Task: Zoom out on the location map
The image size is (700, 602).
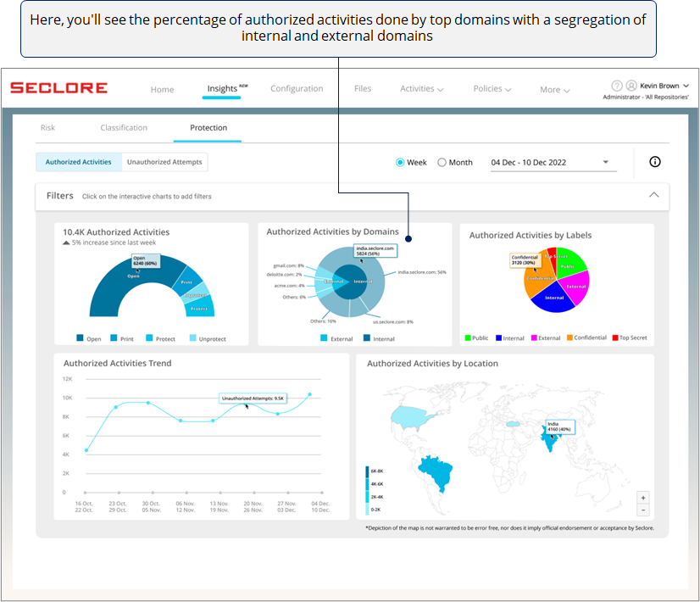Action: (x=643, y=510)
